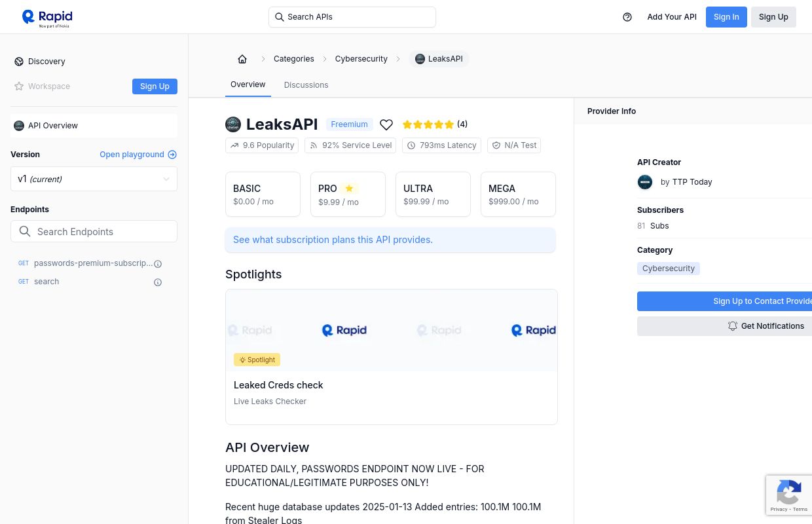
Task: Go to Cybersecurity breadcrumb
Action: click(361, 59)
